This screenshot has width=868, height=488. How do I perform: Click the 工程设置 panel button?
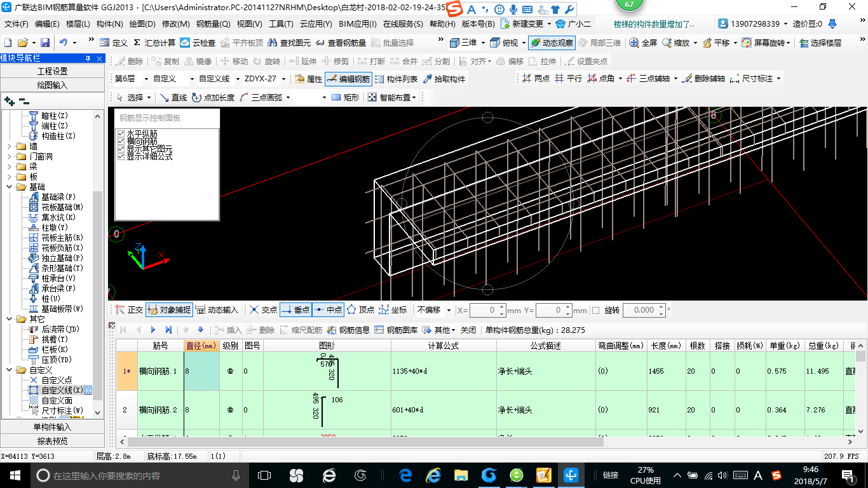point(52,71)
